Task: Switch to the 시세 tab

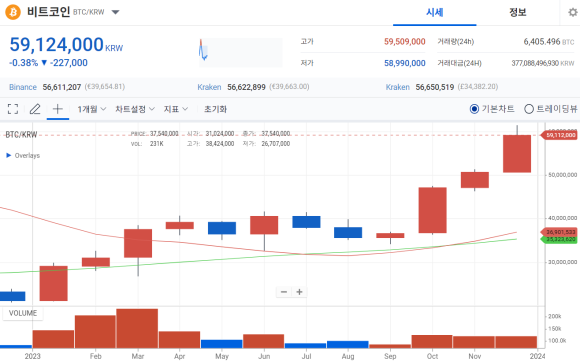Action: pyautogui.click(x=434, y=13)
